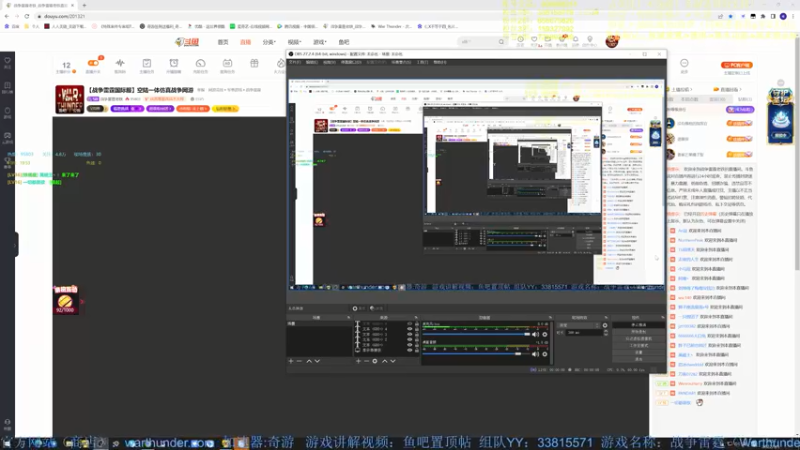Open the OBS scene transition type dropdown
Image resolution: width=800 pixels, height=450 pixels.
pyautogui.click(x=579, y=325)
